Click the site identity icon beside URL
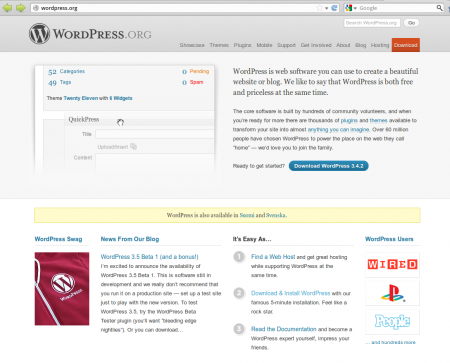 36,8
